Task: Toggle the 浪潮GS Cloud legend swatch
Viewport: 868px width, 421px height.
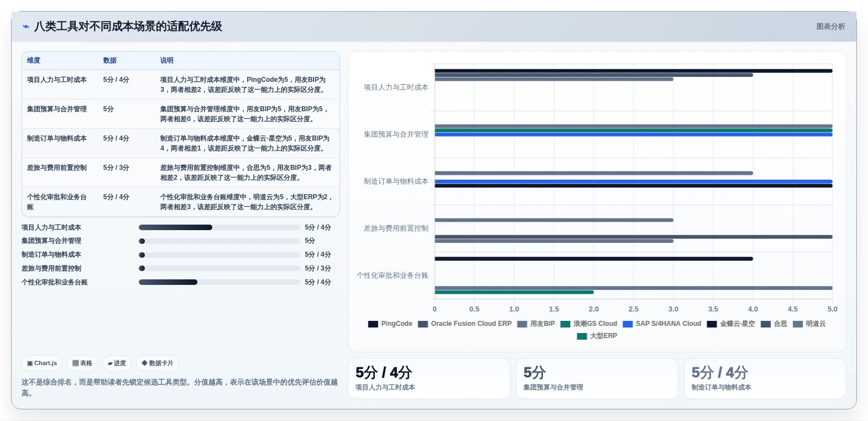Action: (x=565, y=324)
